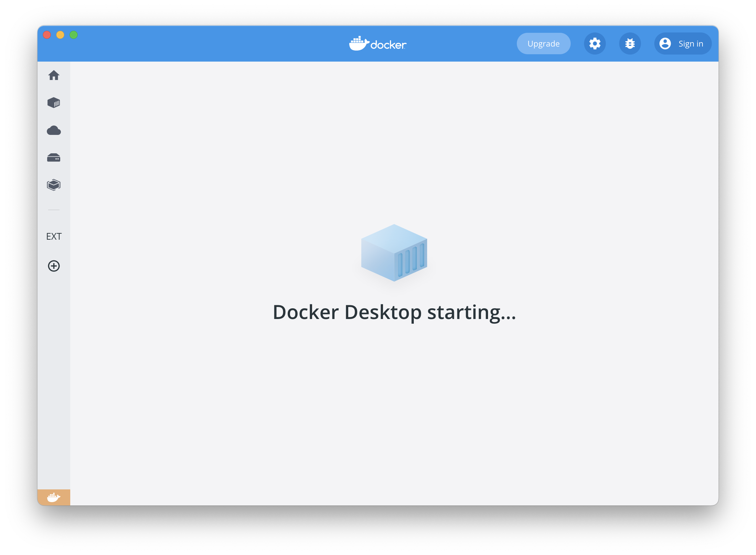Select the cloud Images icon
This screenshot has height=555, width=756.
54,130
